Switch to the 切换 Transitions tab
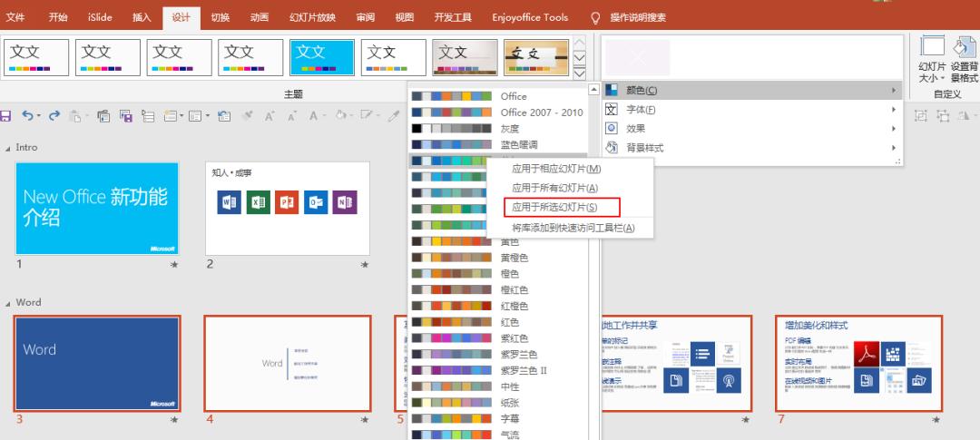The image size is (980, 440). click(x=220, y=17)
